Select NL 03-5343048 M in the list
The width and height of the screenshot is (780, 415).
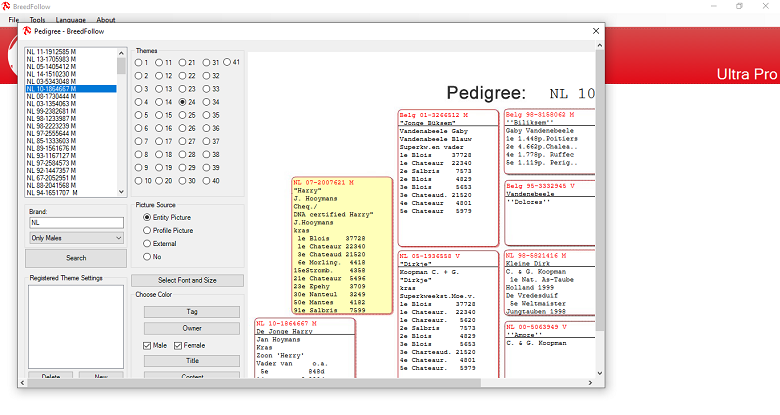[52, 81]
